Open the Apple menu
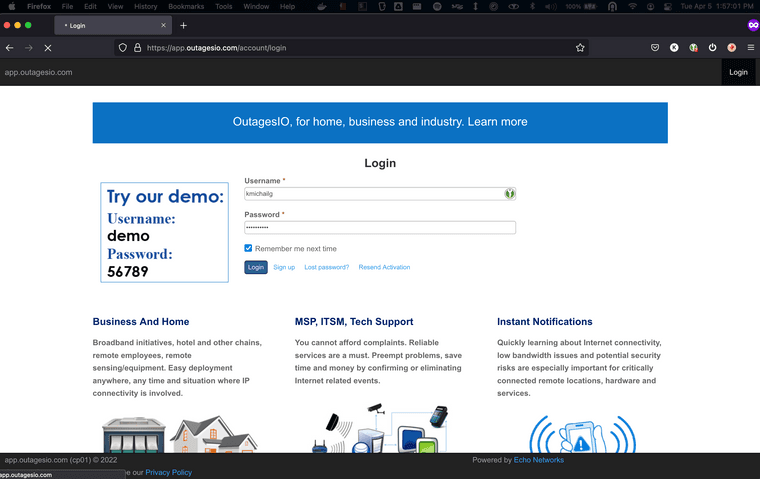The image size is (760, 479). [x=12, y=6]
